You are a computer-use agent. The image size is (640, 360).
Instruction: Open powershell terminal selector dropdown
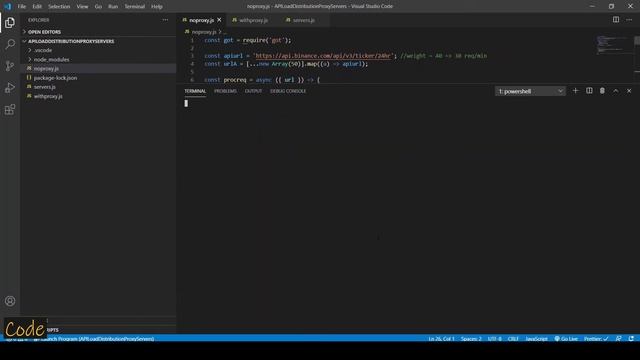[530, 91]
